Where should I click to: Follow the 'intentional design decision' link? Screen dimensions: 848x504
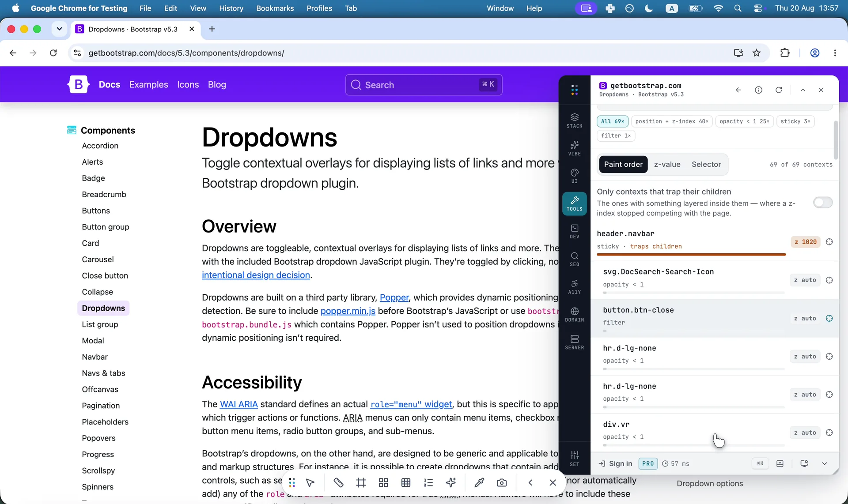tap(256, 275)
